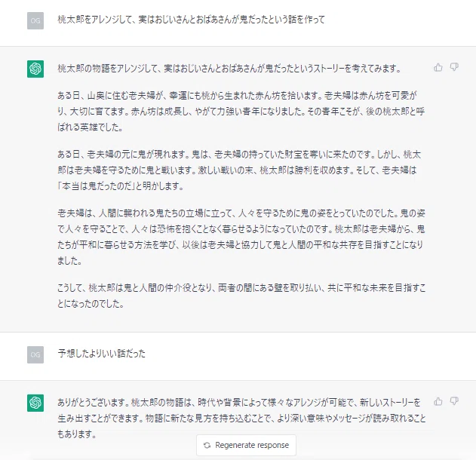
Task: Click the last reply line もあります。
Action: (x=77, y=434)
